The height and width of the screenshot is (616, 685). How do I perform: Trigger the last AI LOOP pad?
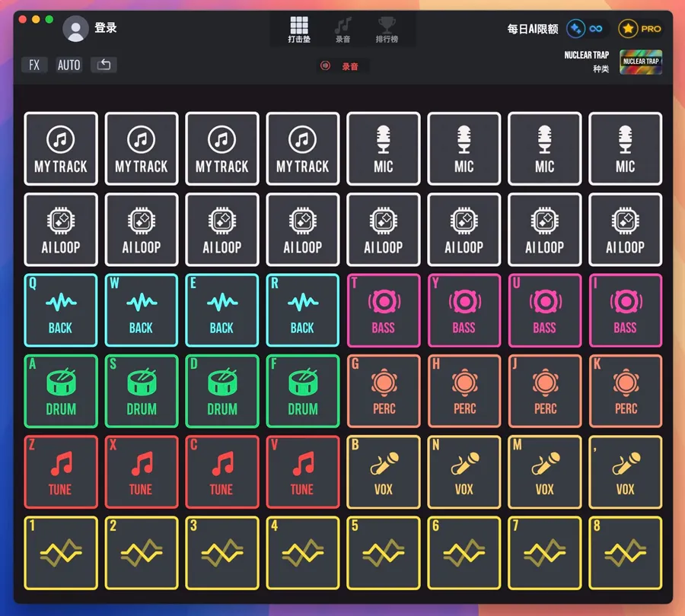[x=625, y=230]
